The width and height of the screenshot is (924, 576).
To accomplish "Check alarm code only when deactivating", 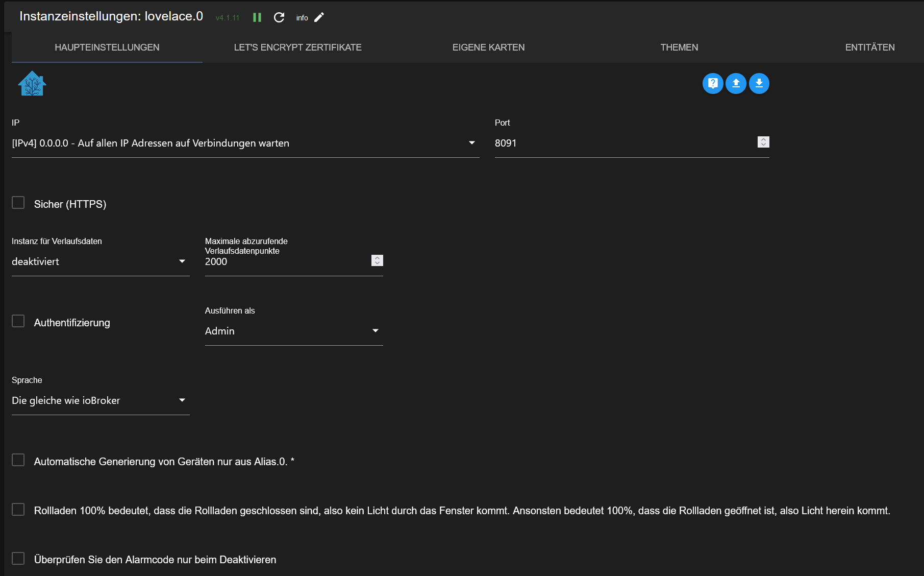I will coord(18,559).
